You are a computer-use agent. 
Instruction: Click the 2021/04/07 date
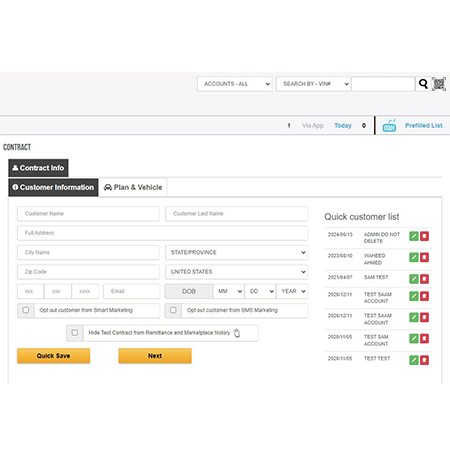(x=340, y=277)
